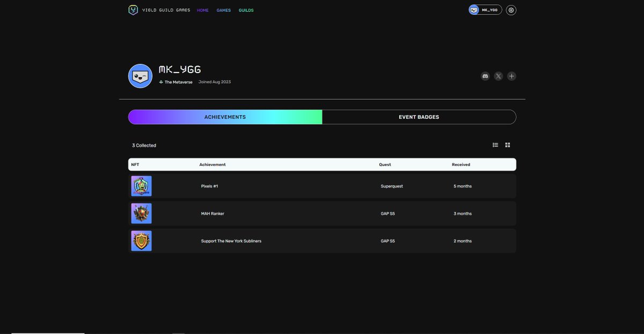The width and height of the screenshot is (644, 334).
Task: Go to the HOME nav item
Action: [x=203, y=10]
